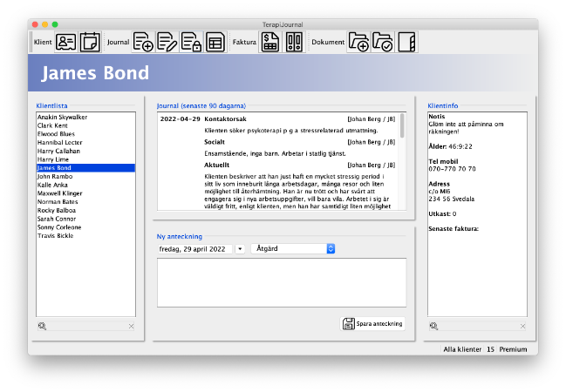
Task: Click the Socialt journal heading
Action: (x=215, y=142)
